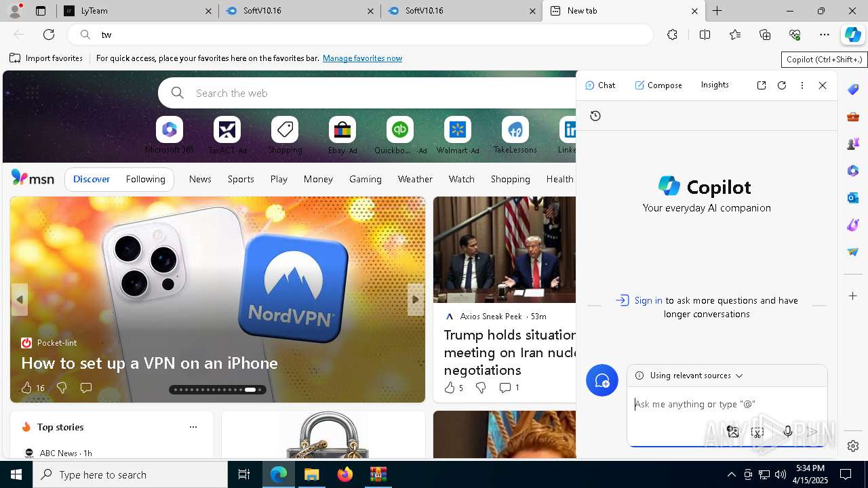
Task: Open Games chess piece sidebar icon
Action: tap(853, 144)
